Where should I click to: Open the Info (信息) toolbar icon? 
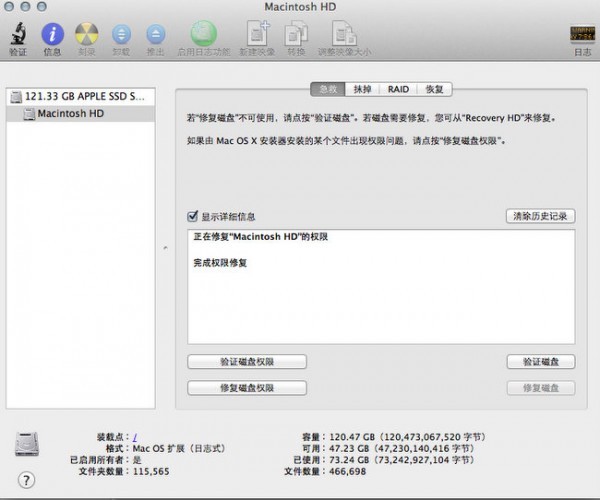point(52,34)
